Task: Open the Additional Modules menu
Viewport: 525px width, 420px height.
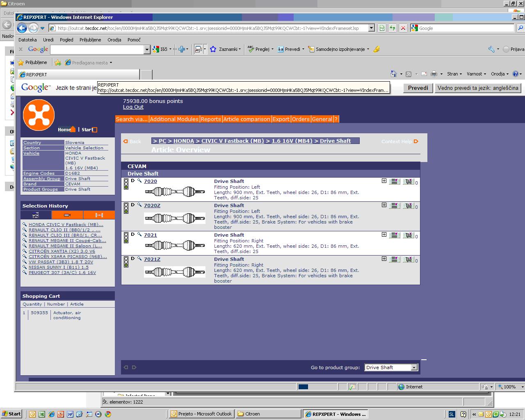Action: [174, 119]
